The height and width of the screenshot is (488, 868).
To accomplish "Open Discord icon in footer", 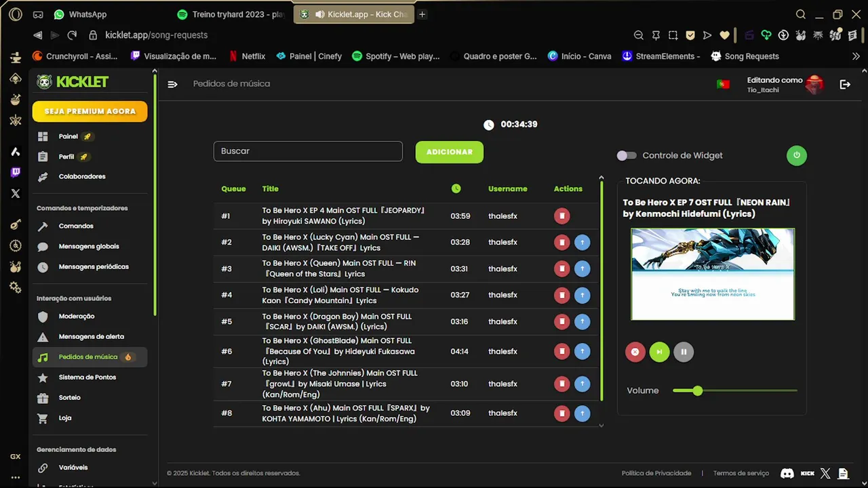I will tap(787, 473).
